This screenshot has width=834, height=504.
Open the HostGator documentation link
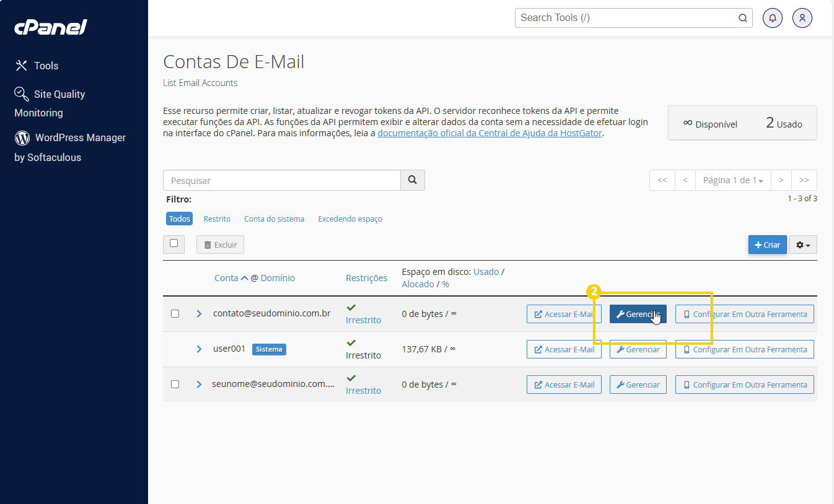click(x=489, y=133)
